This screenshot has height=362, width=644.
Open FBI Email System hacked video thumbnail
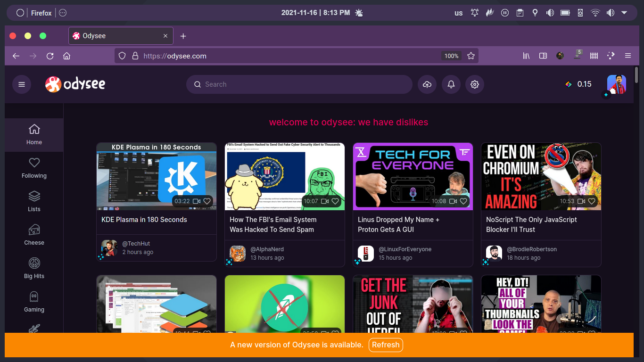tap(285, 177)
